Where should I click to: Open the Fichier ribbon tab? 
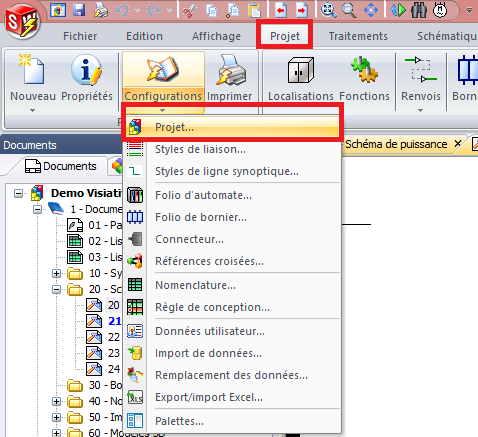[x=80, y=36]
